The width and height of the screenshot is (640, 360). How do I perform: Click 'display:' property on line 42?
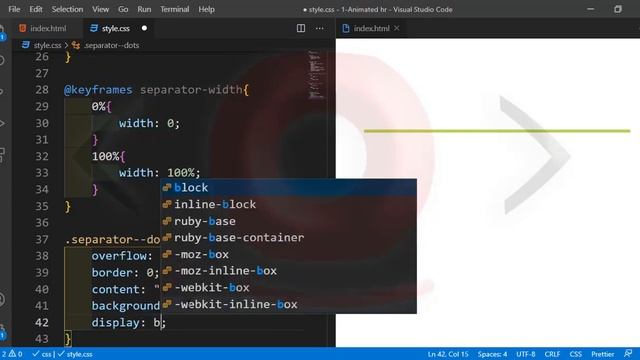tap(118, 322)
